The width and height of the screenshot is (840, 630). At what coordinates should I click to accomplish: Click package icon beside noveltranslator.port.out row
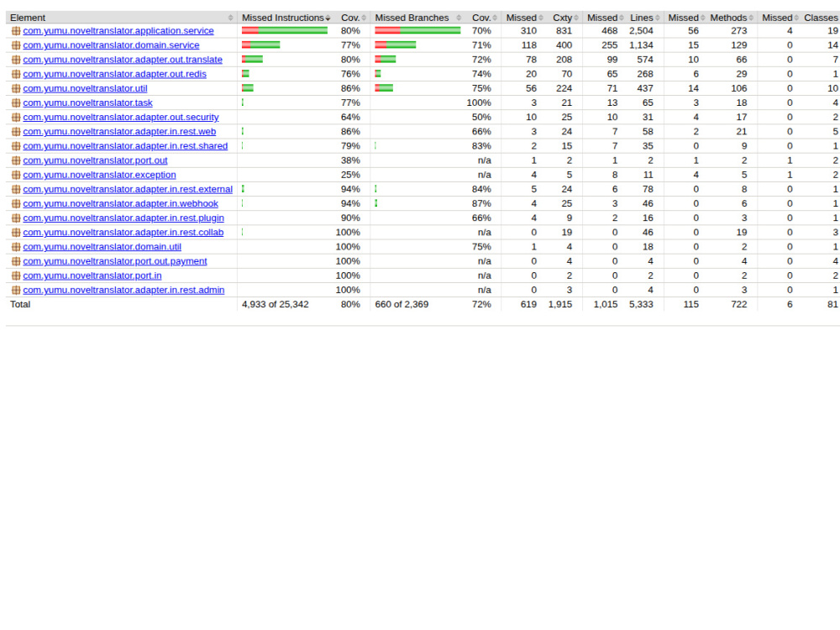pyautogui.click(x=16, y=160)
